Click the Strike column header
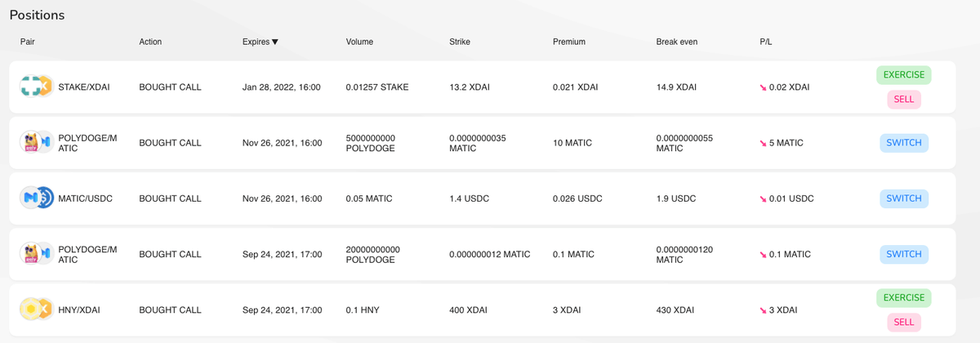The width and height of the screenshot is (980, 343). 460,42
